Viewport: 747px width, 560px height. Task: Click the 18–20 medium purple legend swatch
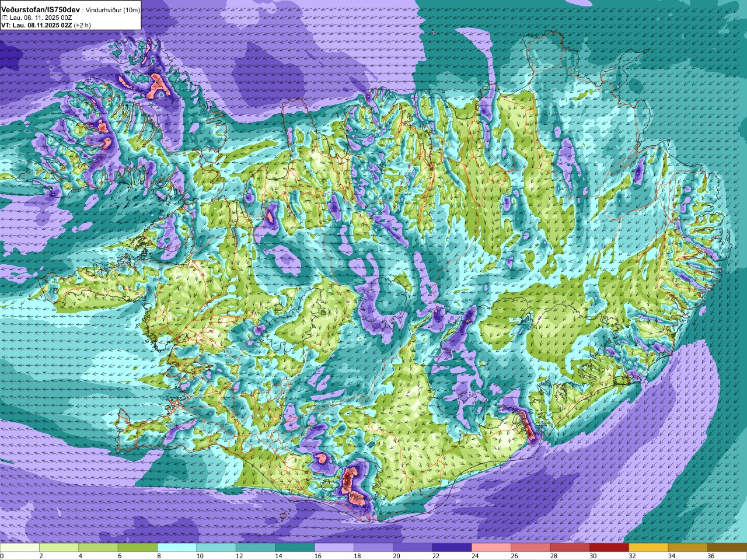(x=373, y=548)
